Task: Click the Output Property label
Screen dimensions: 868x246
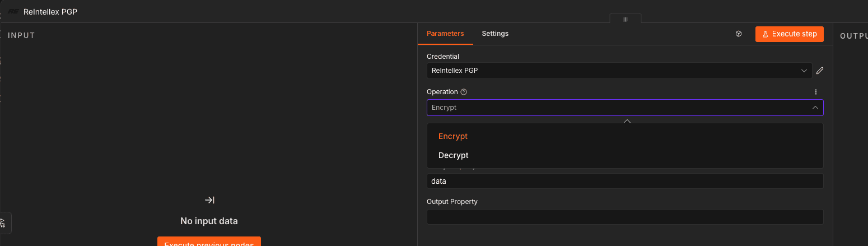Action: click(452, 202)
